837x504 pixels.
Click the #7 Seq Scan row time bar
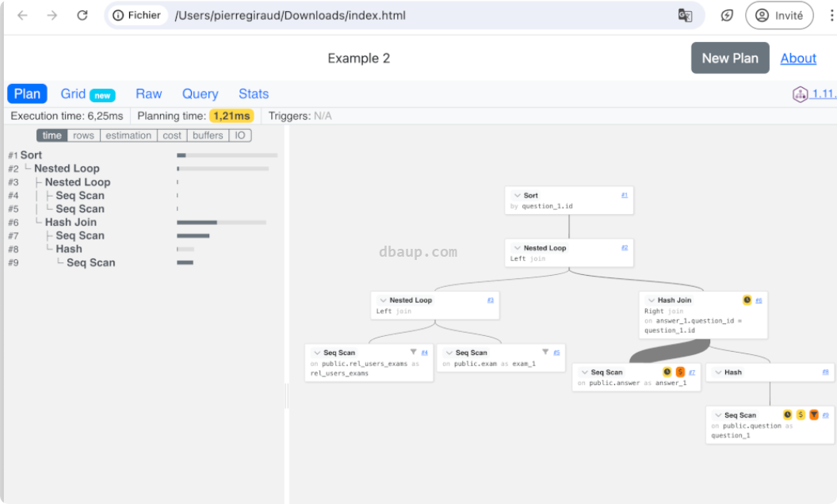point(193,235)
